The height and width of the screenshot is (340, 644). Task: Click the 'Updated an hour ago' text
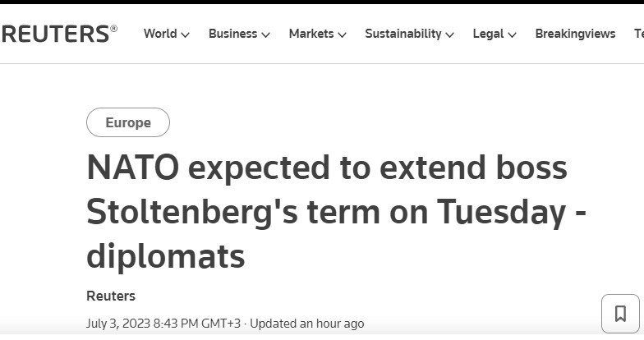(x=307, y=324)
